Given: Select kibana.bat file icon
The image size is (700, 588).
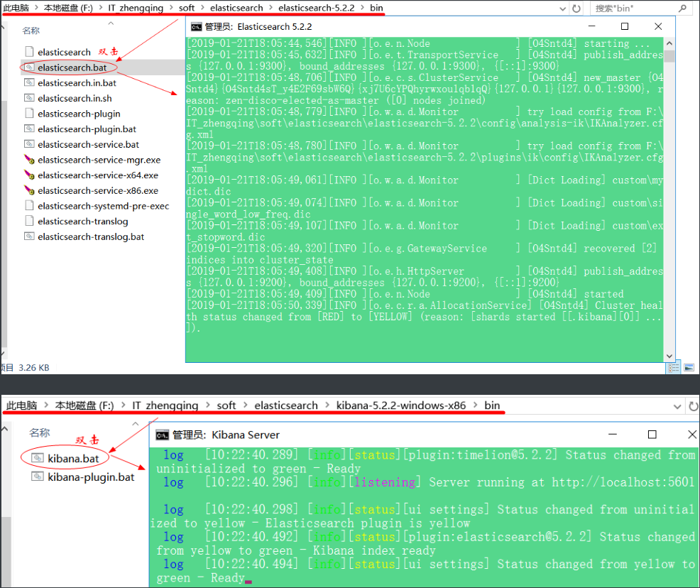Looking at the screenshot, I should tap(38, 458).
